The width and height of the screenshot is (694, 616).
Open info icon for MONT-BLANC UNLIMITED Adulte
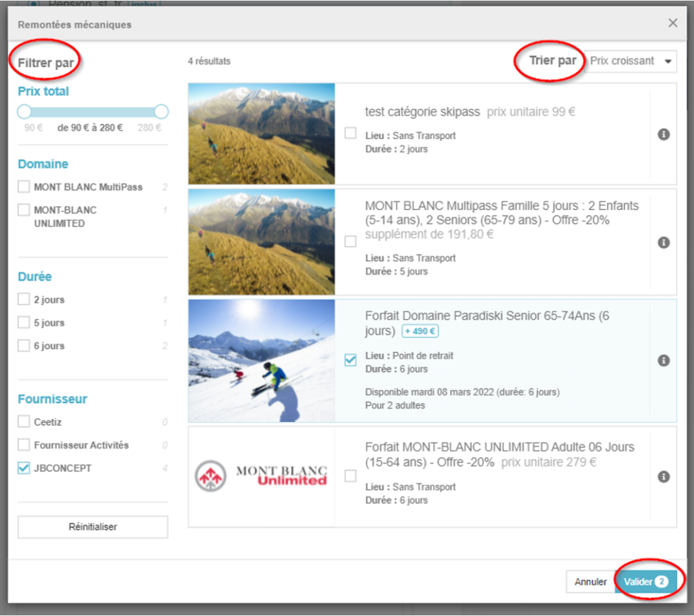click(x=664, y=476)
